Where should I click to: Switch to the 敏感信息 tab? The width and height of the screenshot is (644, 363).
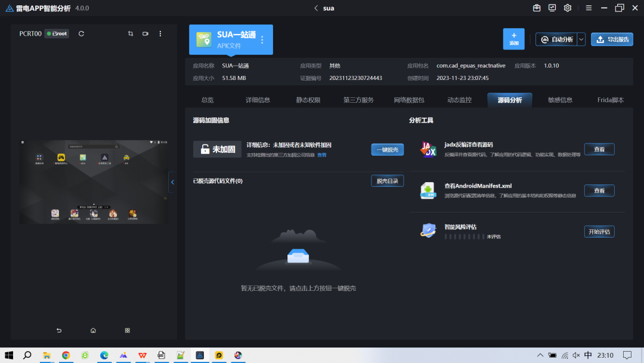560,100
